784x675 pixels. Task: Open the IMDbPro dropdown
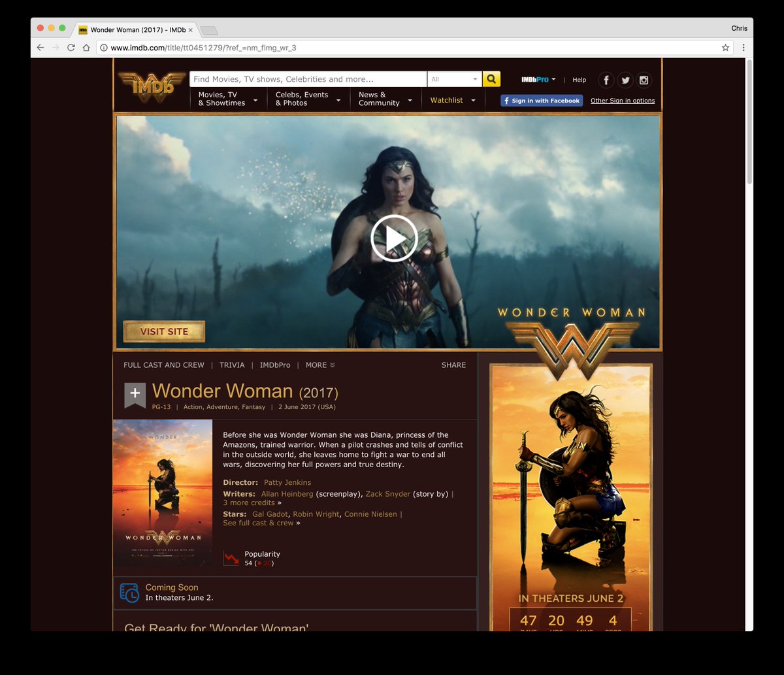[538, 80]
